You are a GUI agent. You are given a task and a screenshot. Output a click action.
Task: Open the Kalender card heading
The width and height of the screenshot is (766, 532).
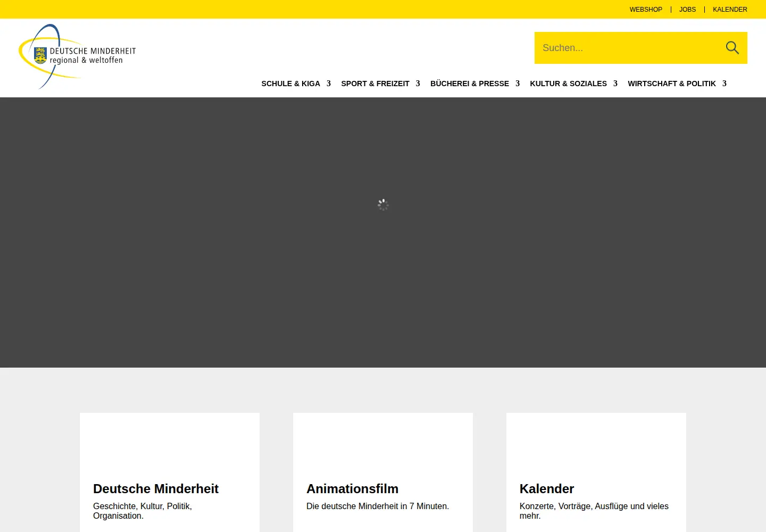pos(547,488)
